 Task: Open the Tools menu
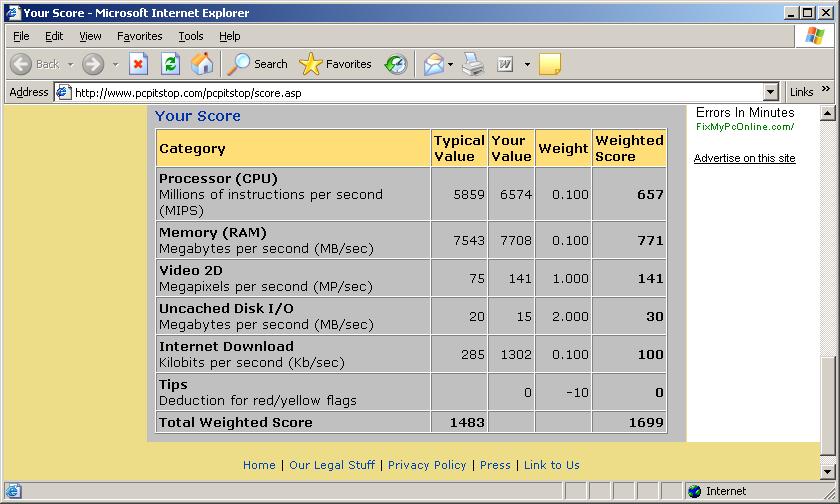coord(190,36)
